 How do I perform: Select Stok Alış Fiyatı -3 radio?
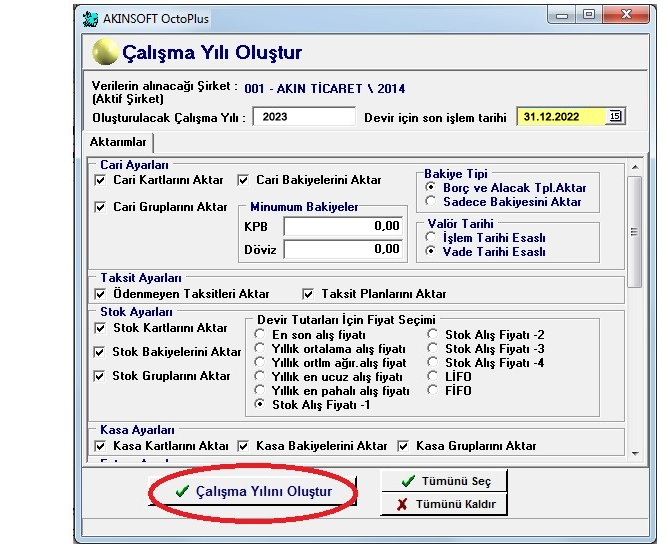pos(432,348)
